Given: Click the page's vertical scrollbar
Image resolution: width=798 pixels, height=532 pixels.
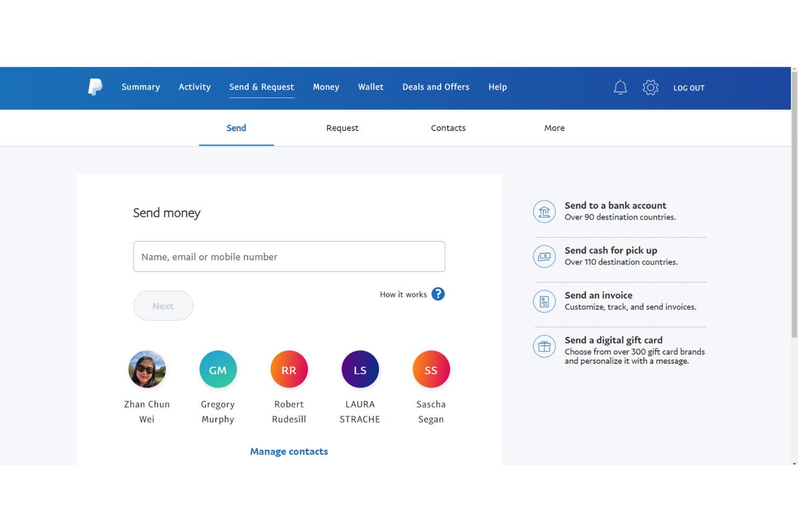Looking at the screenshot, I should tap(794, 205).
